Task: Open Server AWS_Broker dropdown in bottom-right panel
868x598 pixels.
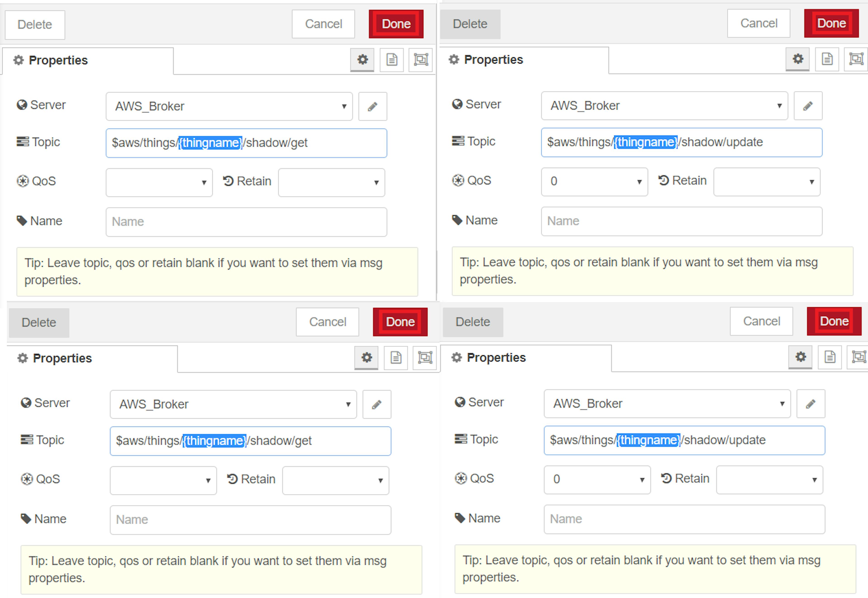Action: pyautogui.click(x=667, y=404)
